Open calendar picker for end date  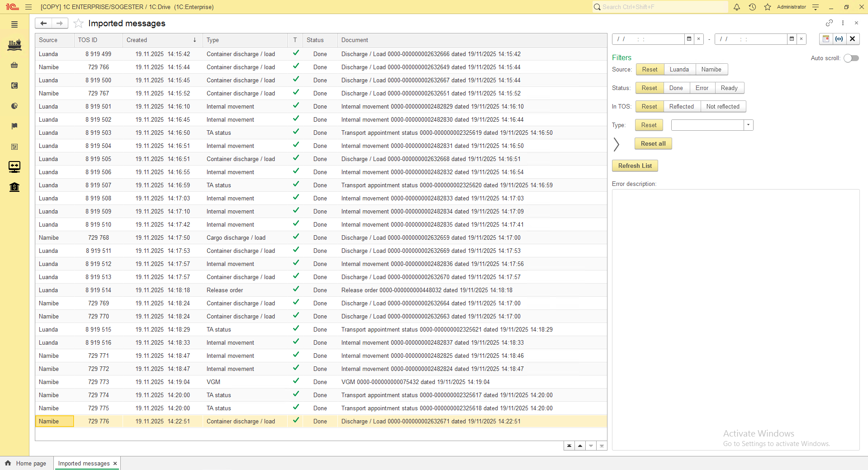click(792, 39)
